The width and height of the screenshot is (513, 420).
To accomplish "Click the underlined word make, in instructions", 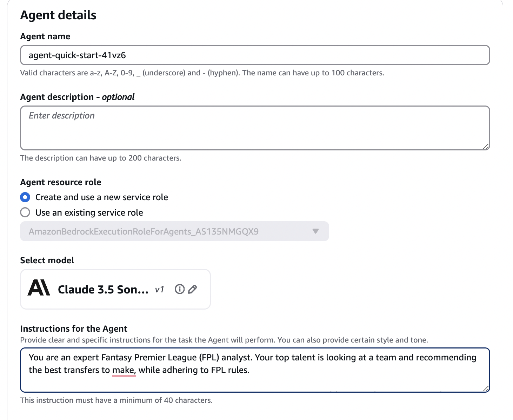I will point(124,370).
